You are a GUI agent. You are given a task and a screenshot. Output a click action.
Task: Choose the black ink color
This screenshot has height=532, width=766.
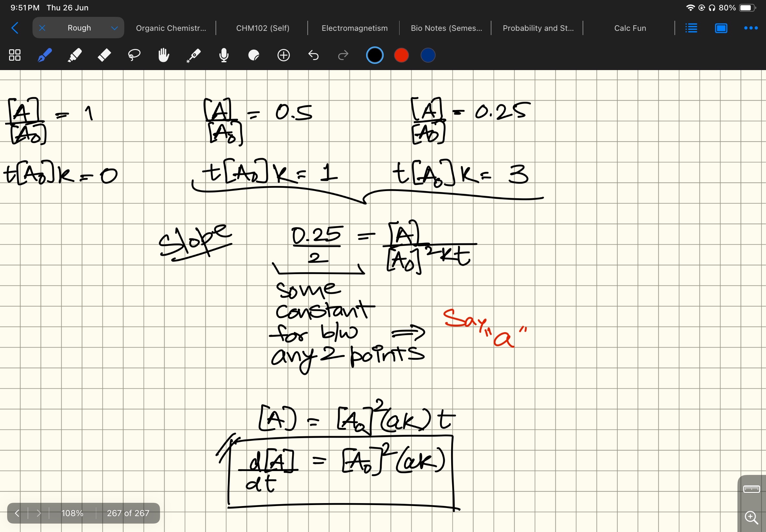pyautogui.click(x=375, y=55)
